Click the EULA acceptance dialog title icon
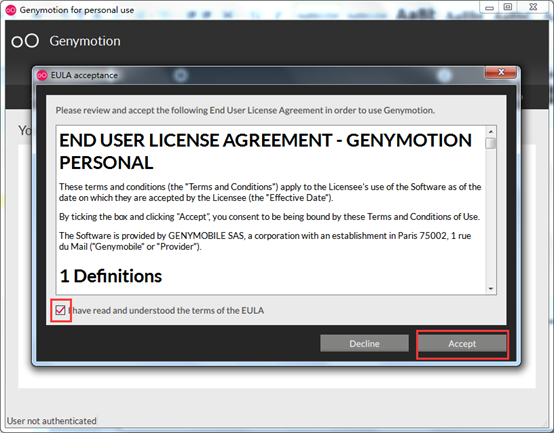The image size is (554, 433). point(42,75)
